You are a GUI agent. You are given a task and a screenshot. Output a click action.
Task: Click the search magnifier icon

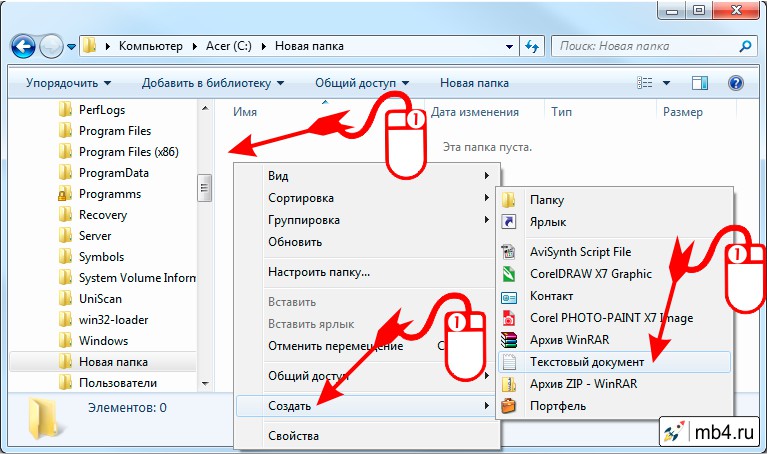tap(745, 46)
